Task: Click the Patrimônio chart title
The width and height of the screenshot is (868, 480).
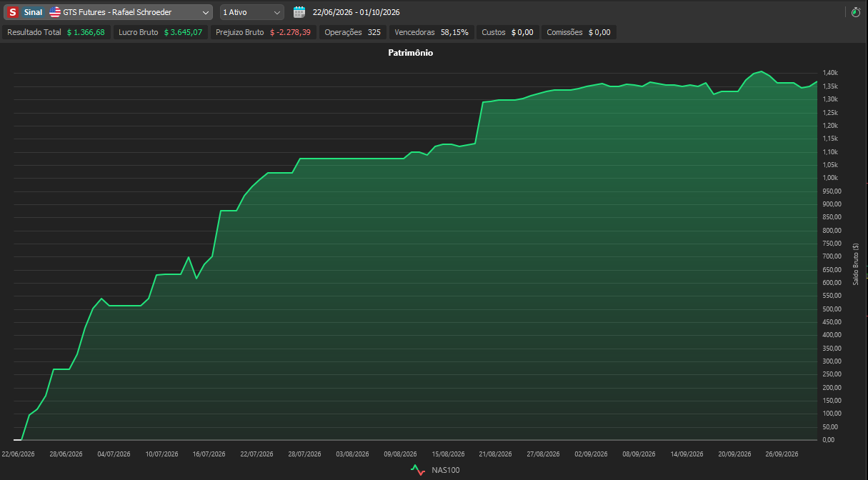Action: (410, 53)
